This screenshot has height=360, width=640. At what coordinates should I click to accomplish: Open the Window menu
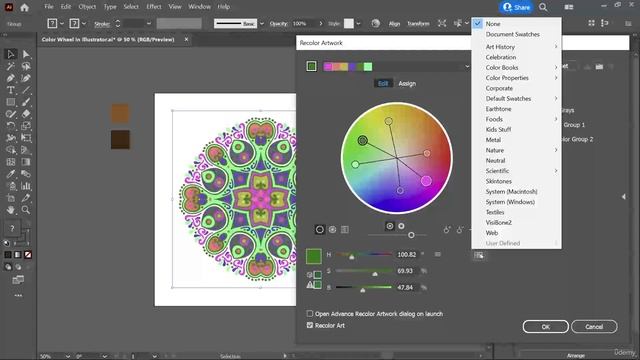click(200, 7)
